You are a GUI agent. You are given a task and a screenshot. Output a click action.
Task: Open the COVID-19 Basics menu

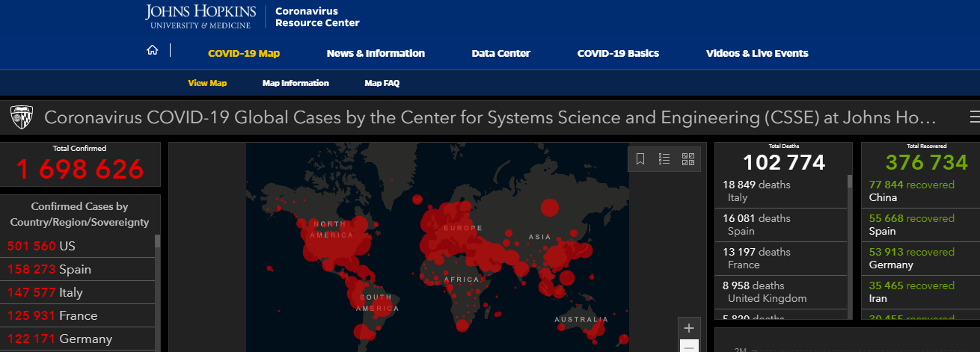point(618,53)
